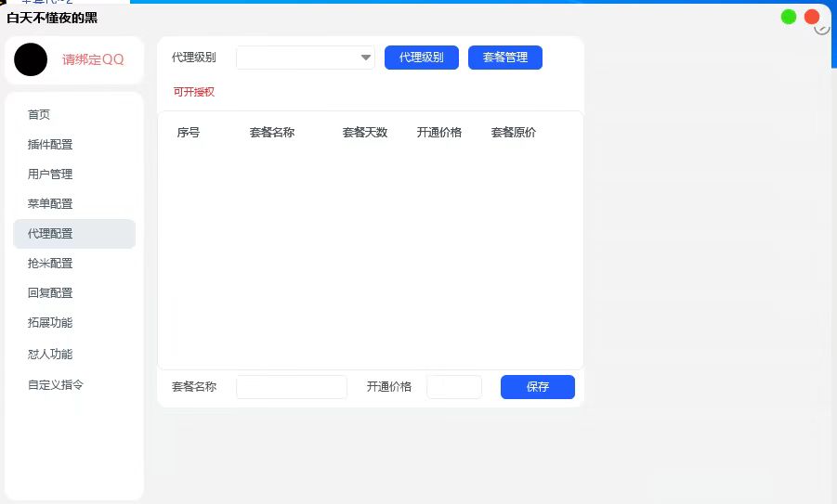
Task: Choose 自定义指令 in the sidebar
Action: [56, 385]
